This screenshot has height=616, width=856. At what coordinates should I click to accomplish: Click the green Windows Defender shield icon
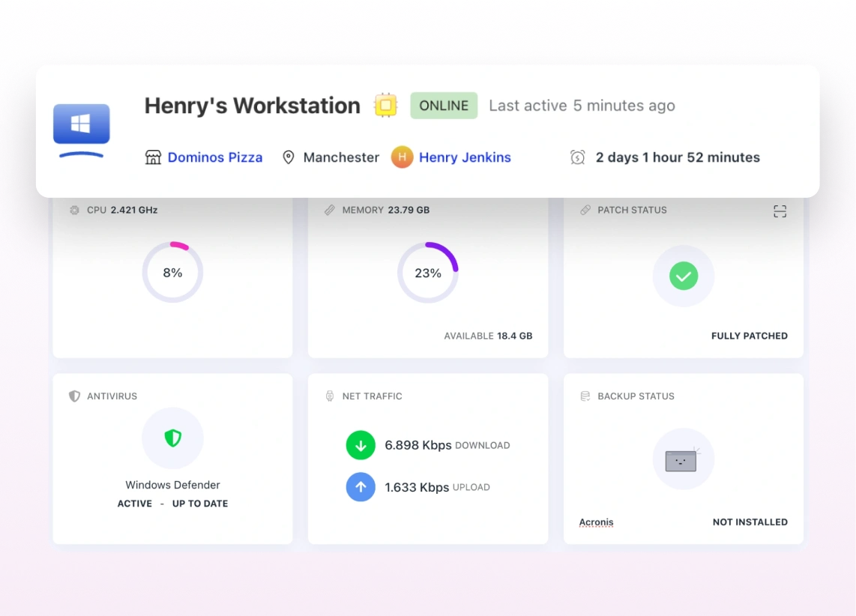coord(172,438)
